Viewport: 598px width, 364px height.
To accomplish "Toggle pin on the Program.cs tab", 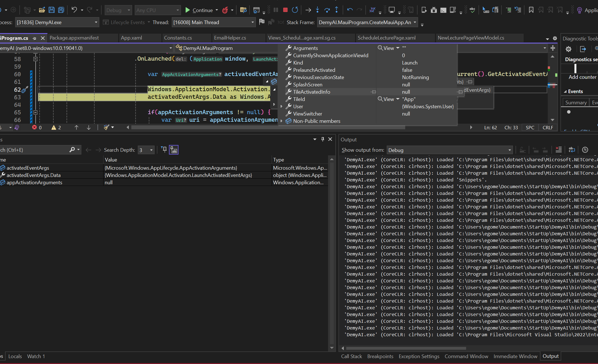I will tap(35, 38).
